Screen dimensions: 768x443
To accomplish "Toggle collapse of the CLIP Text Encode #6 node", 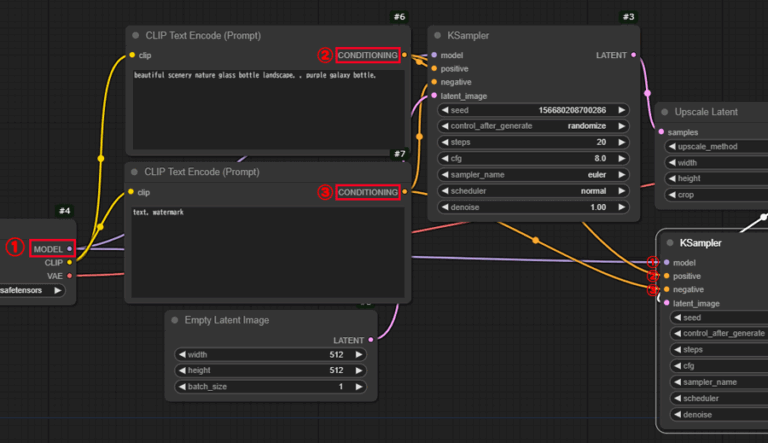I will (x=135, y=35).
